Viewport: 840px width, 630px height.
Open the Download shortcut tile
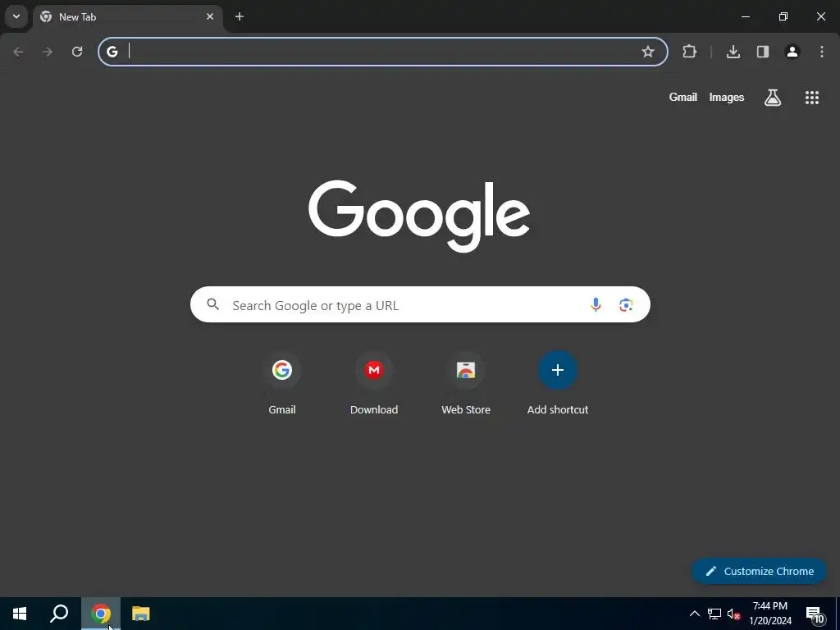[374, 383]
